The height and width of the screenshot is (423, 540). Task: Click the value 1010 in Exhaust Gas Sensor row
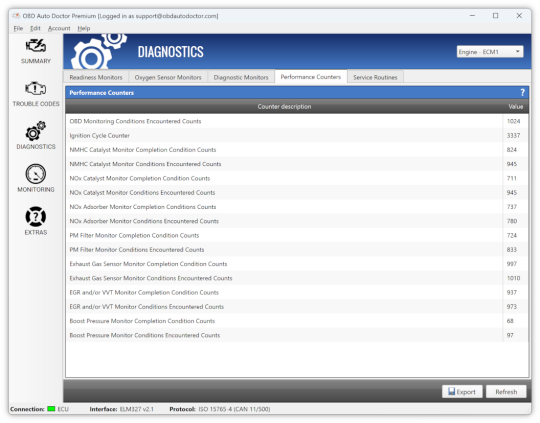pyautogui.click(x=513, y=278)
